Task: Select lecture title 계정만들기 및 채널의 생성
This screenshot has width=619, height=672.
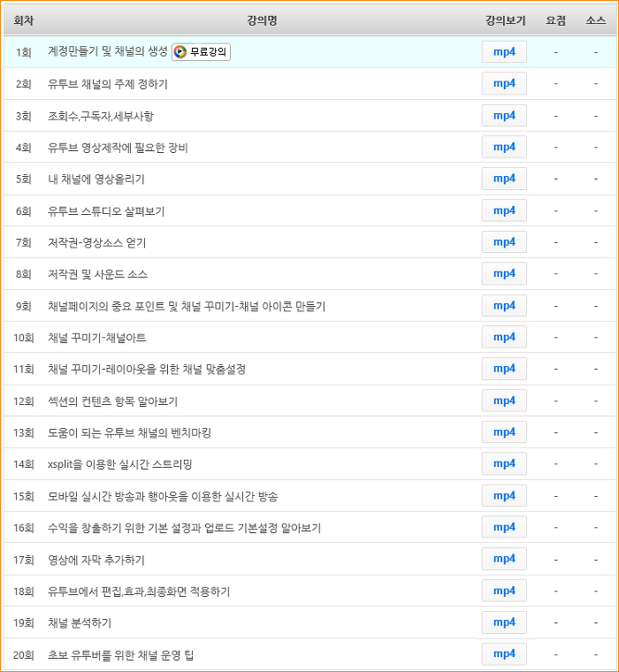Action: pos(108,51)
